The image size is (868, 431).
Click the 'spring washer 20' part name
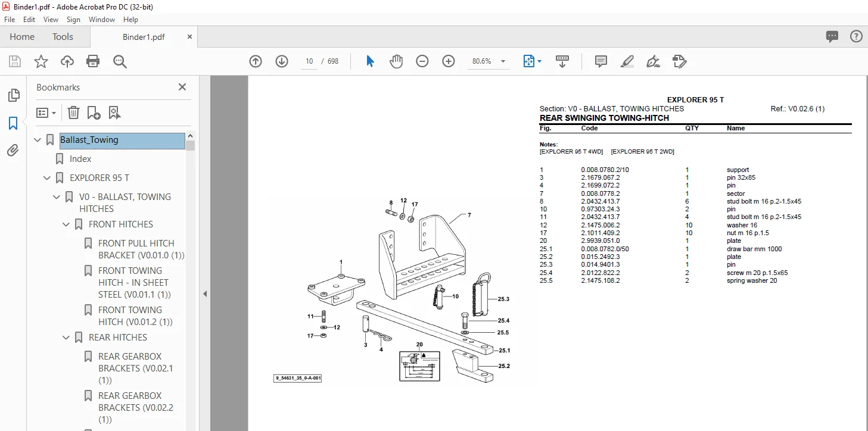[x=752, y=281]
